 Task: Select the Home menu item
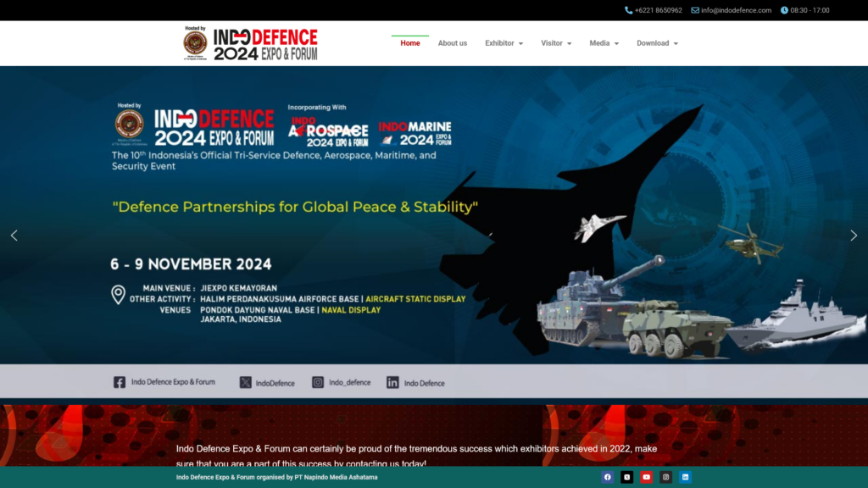(x=410, y=43)
